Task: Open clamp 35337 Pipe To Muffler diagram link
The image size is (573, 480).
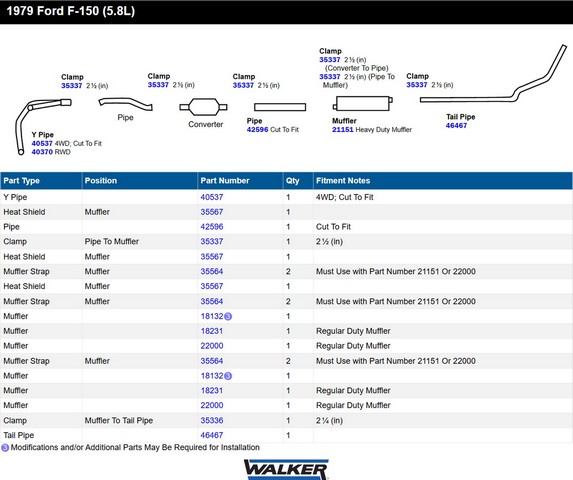Action: (330, 77)
